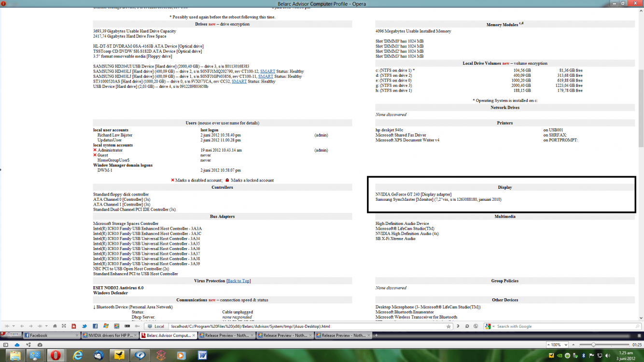Viewport: 644px width, 362px height.
Task: Click the volume speaker tray icon
Action: click(x=607, y=356)
